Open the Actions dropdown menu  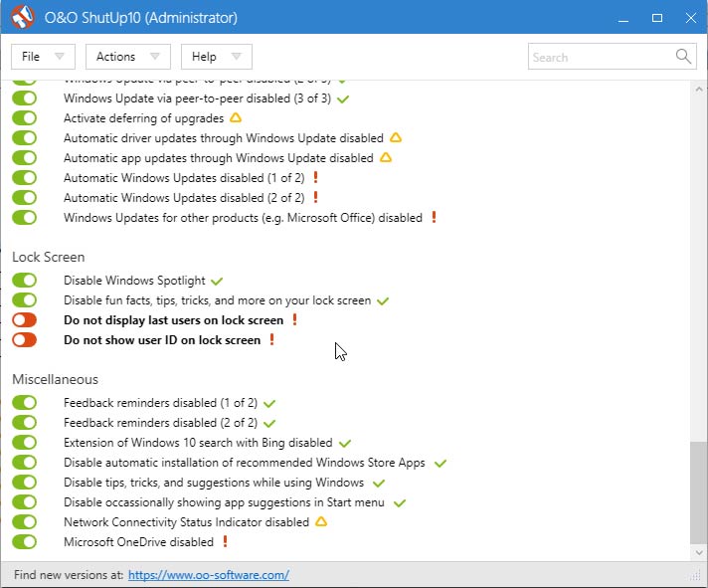click(x=128, y=57)
